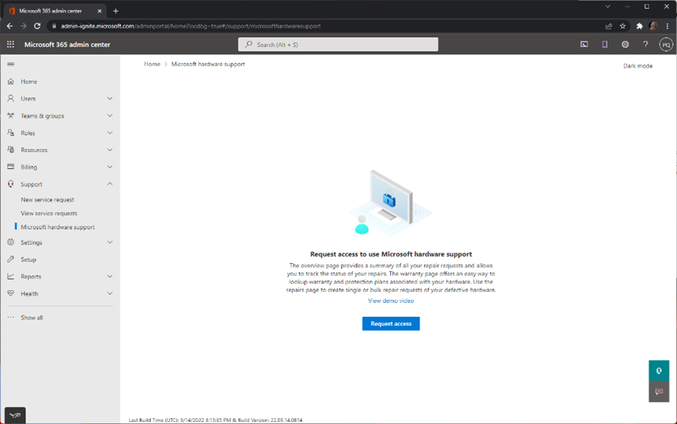
Task: Click the Resources icon in sidebar
Action: click(11, 149)
